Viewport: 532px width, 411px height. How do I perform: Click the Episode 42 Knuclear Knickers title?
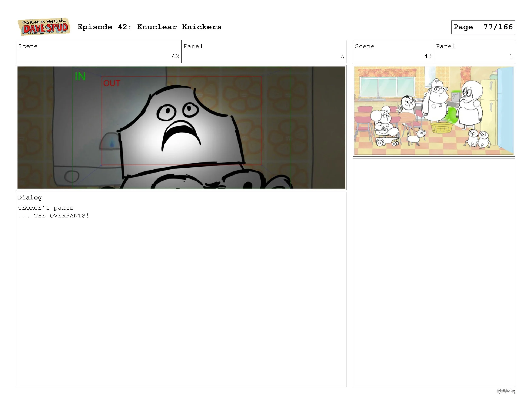tap(149, 27)
